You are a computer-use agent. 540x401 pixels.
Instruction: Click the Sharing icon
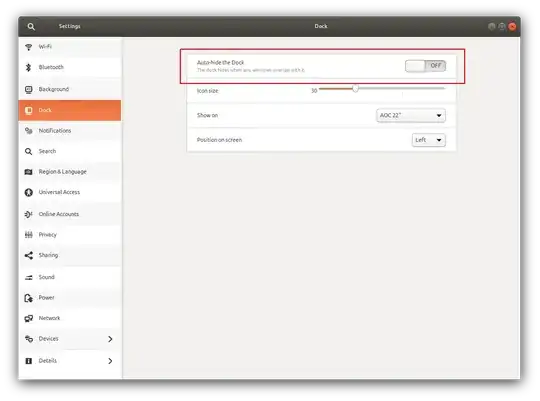[x=29, y=255]
